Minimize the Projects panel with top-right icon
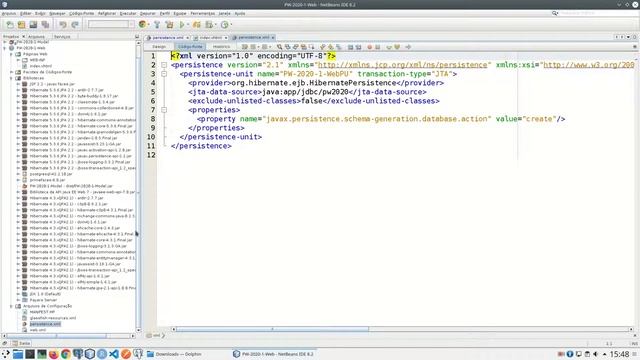This screenshot has width=640, height=360. (137, 37)
